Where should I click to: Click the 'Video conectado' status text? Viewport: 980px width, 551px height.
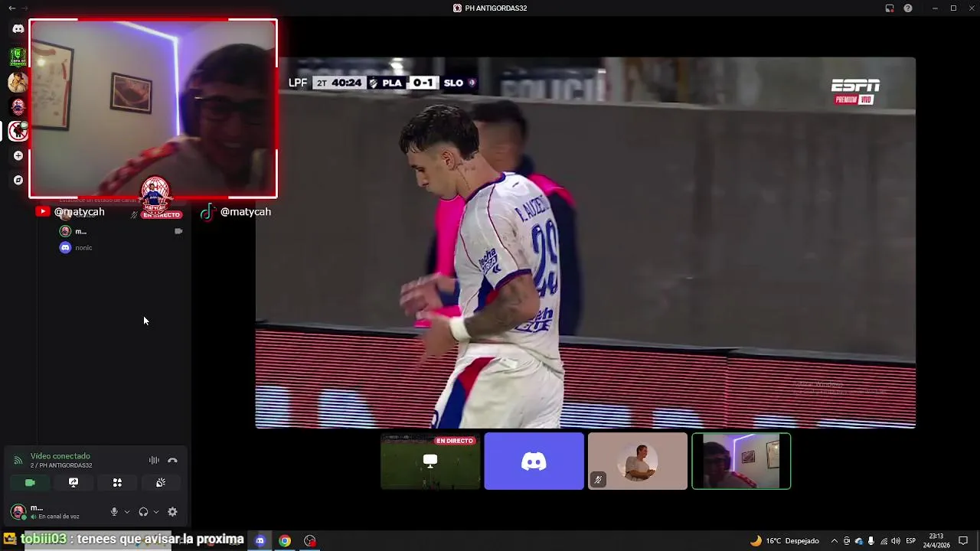(60, 456)
